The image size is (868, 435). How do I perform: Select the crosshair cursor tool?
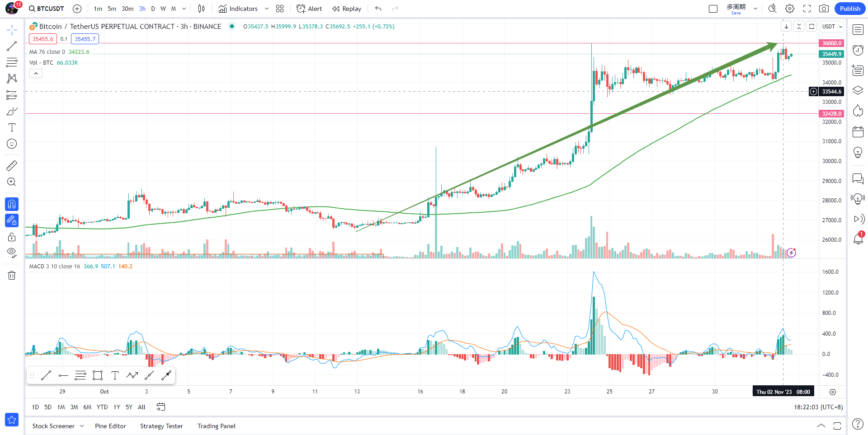pos(12,30)
